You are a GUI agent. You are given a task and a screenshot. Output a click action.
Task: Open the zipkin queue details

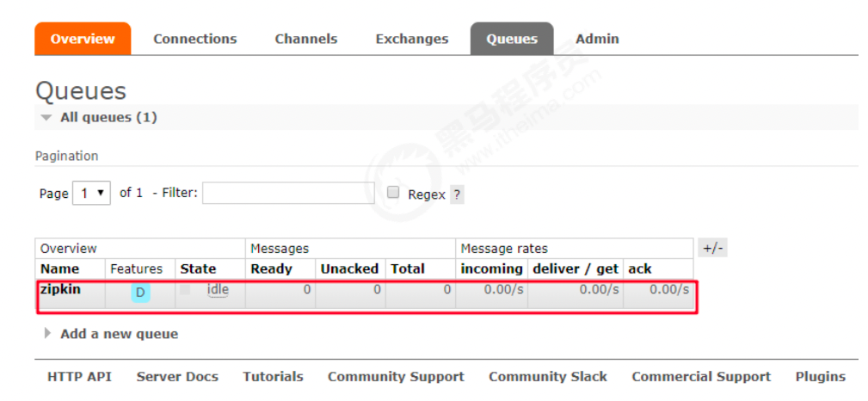point(60,289)
